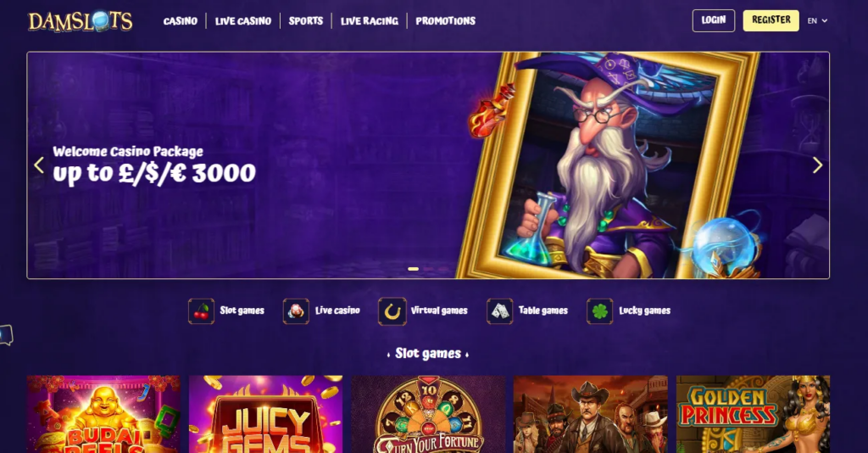Click the Login button
Viewport: 868px width, 453px height.
click(714, 20)
